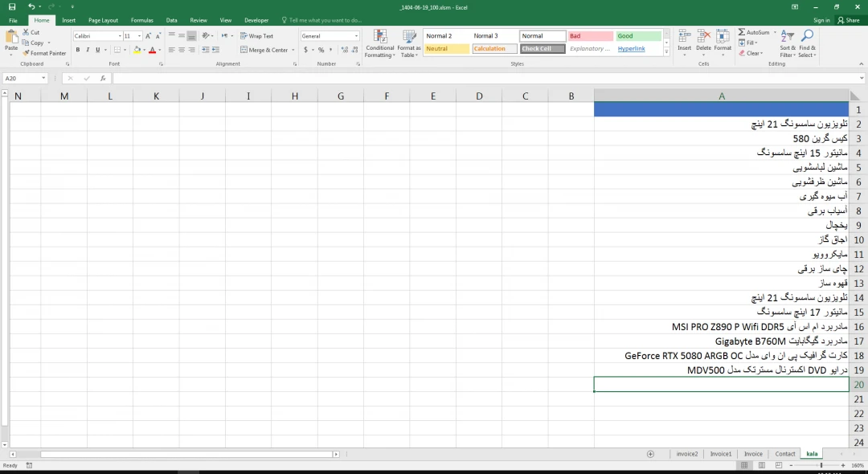
Task: Add a new sheet with plus icon
Action: tap(650, 454)
